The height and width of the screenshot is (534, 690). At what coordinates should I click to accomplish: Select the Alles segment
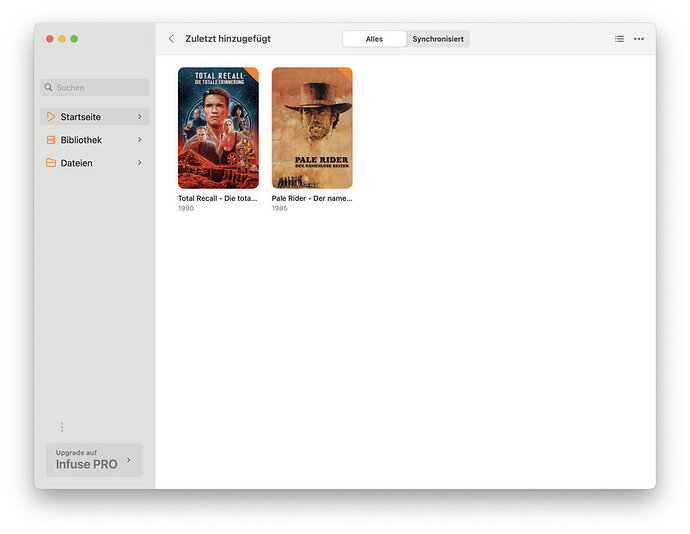[x=374, y=39]
